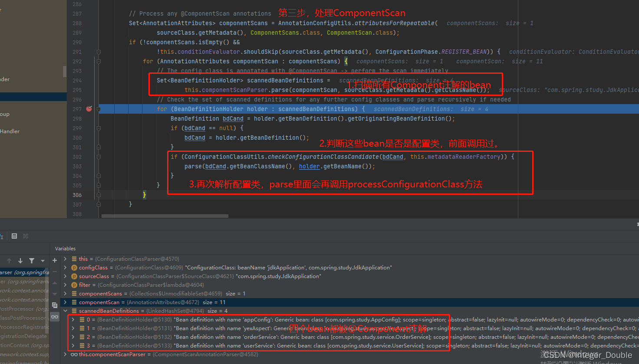
Task: Expand element 3 userService bean holder
Action: [73, 346]
